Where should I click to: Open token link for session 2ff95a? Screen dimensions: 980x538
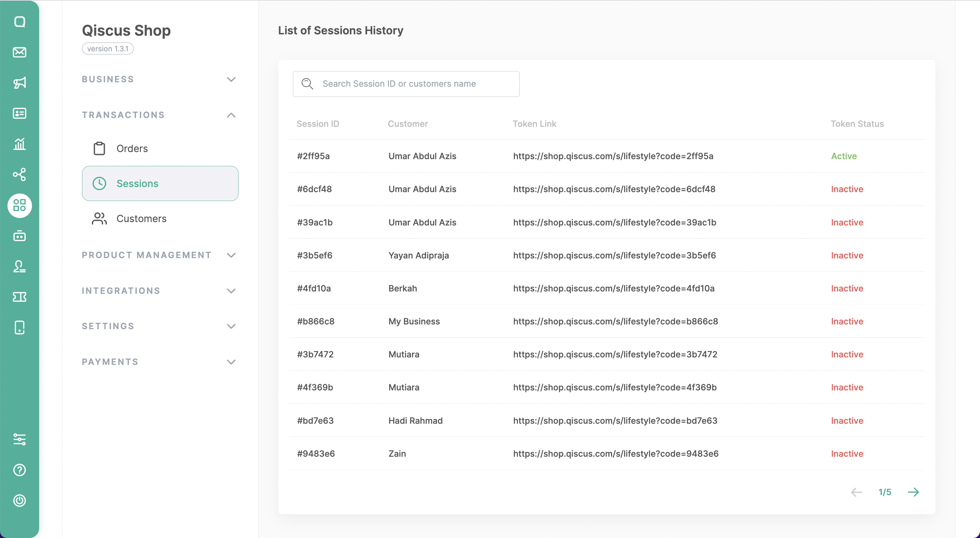pyautogui.click(x=613, y=156)
